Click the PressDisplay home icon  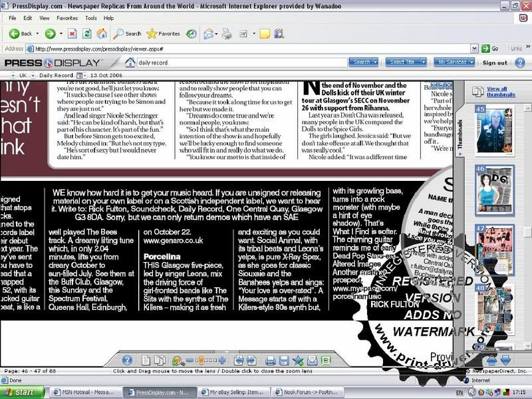[x=130, y=63]
